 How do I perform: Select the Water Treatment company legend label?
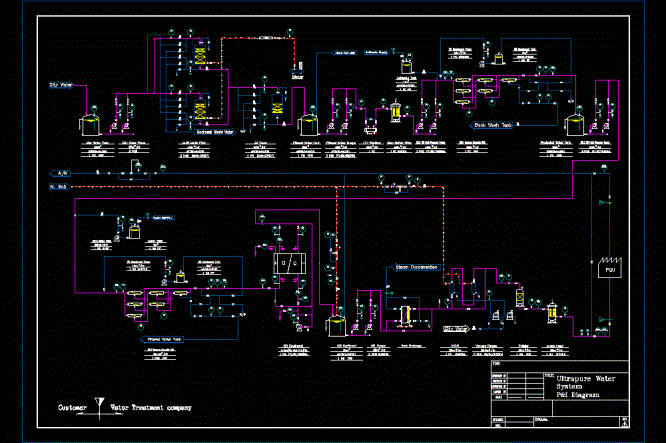pos(151,408)
